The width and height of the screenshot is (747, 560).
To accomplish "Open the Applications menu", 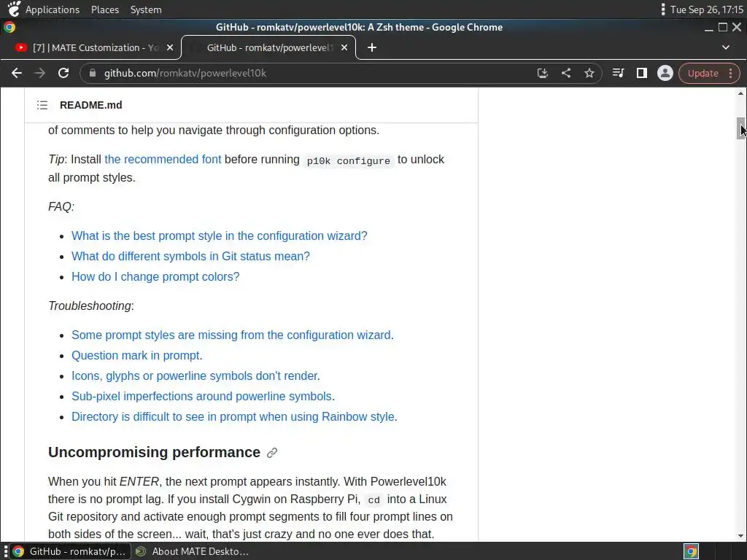I will click(x=53, y=9).
